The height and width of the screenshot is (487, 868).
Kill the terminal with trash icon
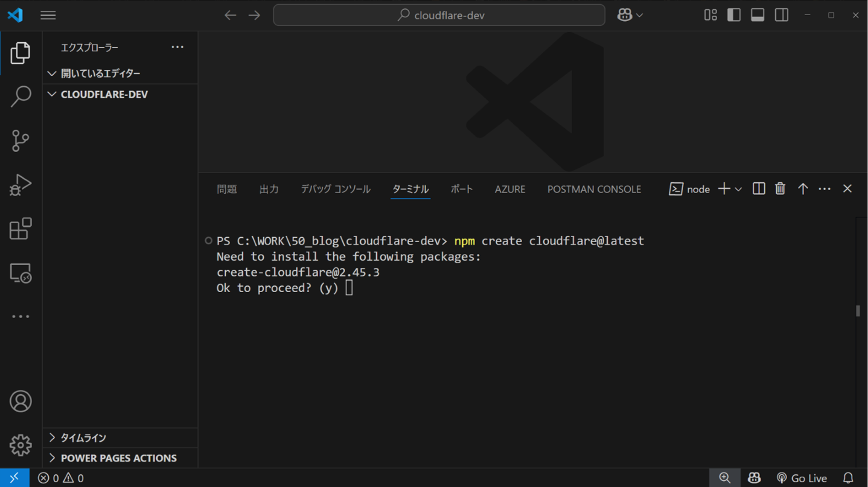(x=780, y=189)
